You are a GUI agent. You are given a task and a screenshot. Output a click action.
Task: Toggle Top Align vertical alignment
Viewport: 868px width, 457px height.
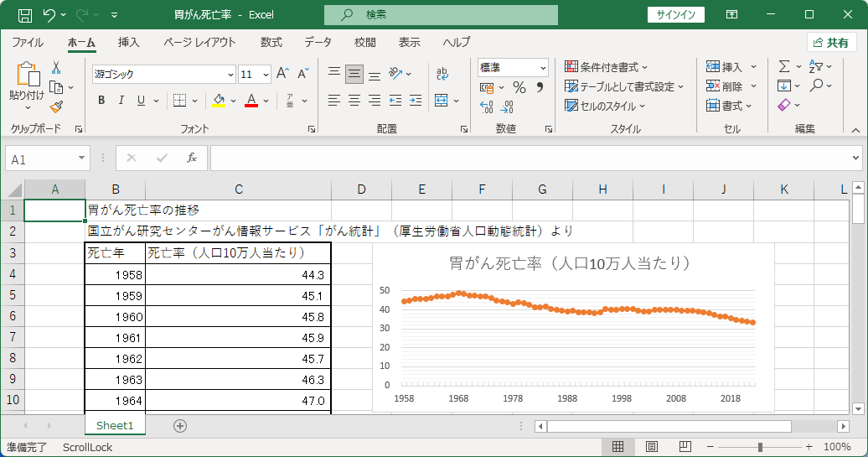333,73
